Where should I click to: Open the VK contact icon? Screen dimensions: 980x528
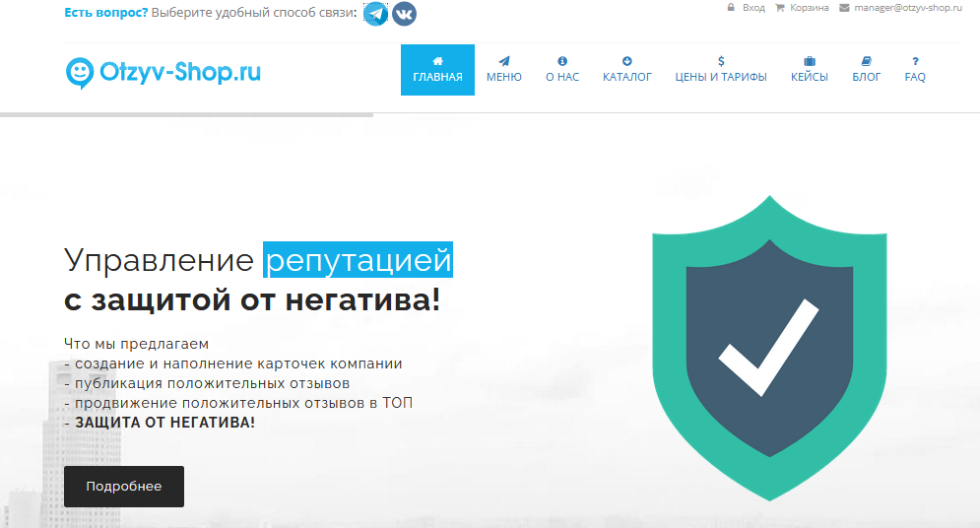click(x=404, y=14)
